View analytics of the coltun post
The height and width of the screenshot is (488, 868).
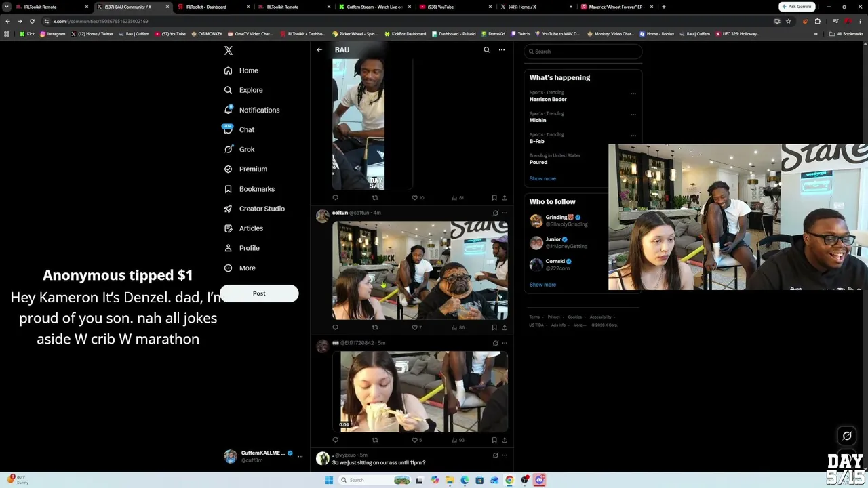tap(458, 327)
